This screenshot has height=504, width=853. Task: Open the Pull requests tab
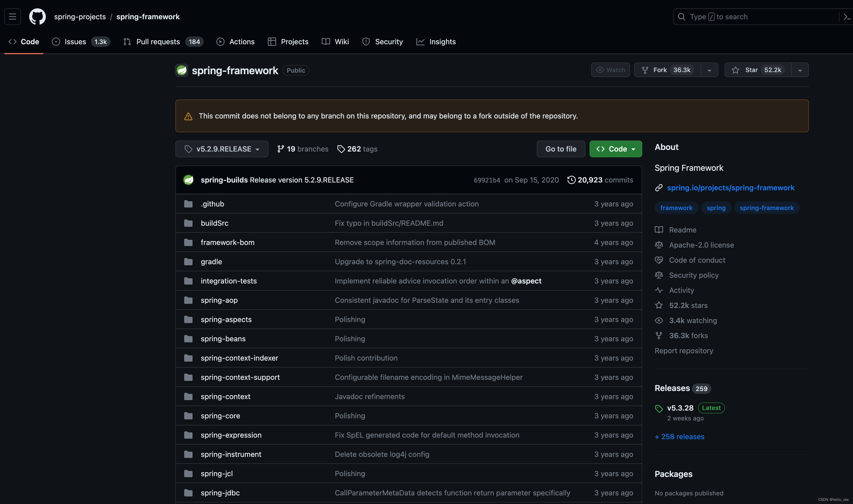point(163,42)
